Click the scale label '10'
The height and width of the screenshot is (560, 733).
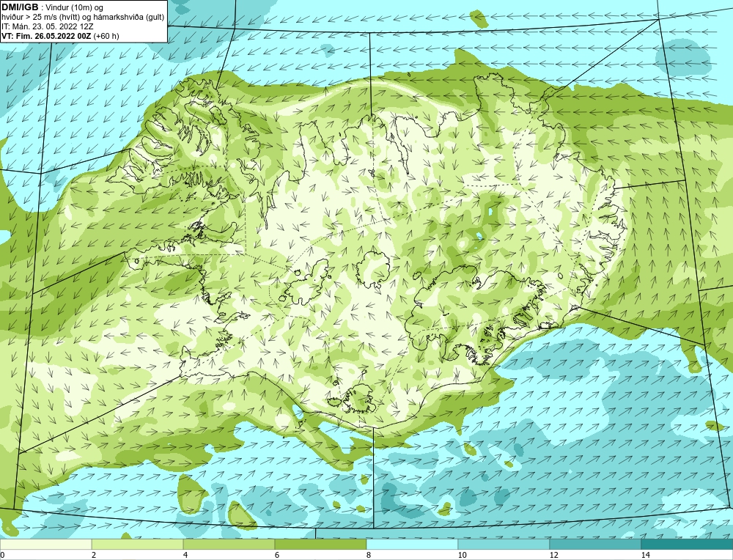[x=463, y=555]
